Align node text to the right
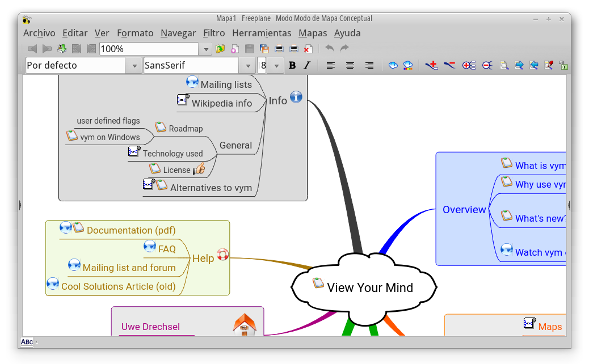589x364 pixels. [x=369, y=66]
